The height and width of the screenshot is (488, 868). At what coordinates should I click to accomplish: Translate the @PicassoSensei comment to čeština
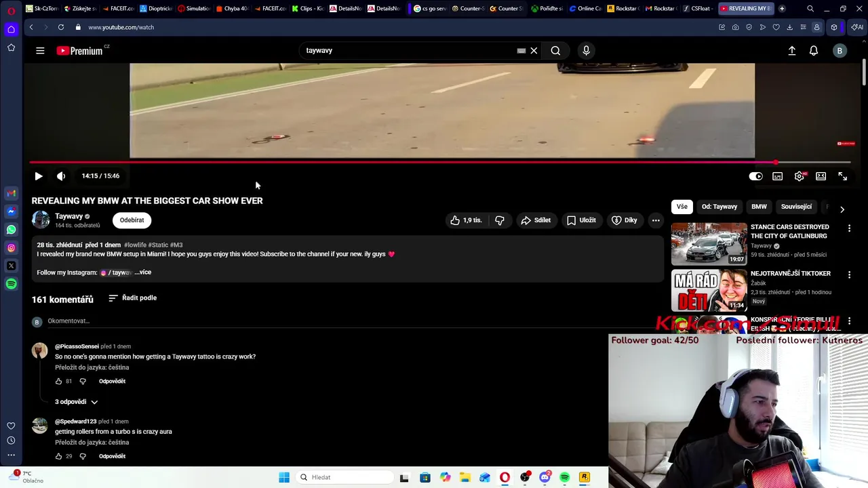point(92,367)
